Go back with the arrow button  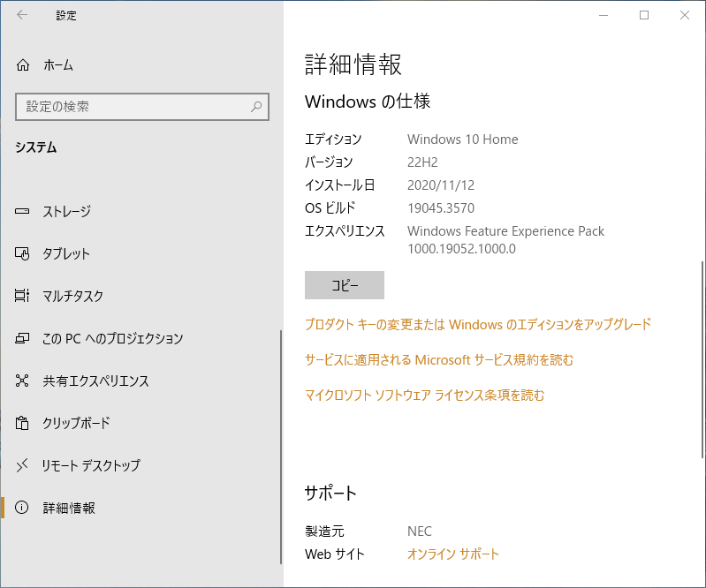22,15
